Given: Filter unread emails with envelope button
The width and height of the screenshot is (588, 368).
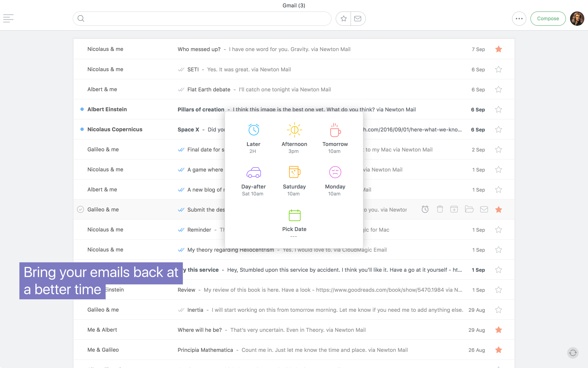Looking at the screenshot, I should coord(358,18).
